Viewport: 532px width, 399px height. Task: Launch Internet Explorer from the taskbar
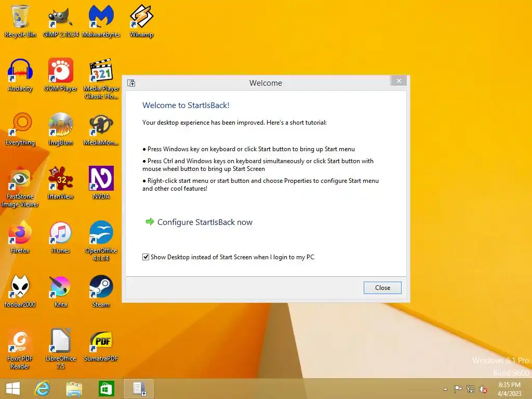click(x=43, y=389)
